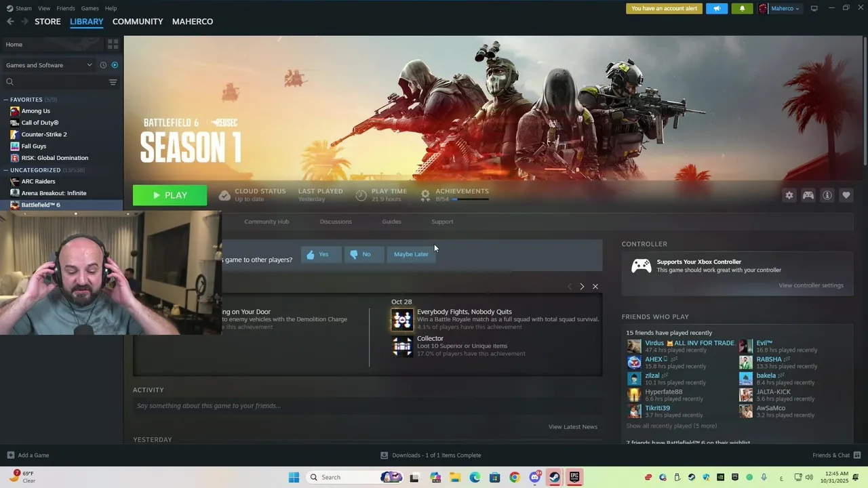Click the account alert banner
Viewport: 868px width, 488px height.
[664, 9]
